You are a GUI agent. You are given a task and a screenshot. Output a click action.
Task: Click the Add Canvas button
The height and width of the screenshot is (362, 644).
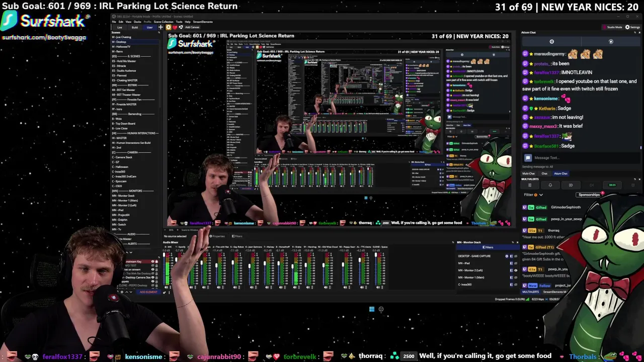193,27
